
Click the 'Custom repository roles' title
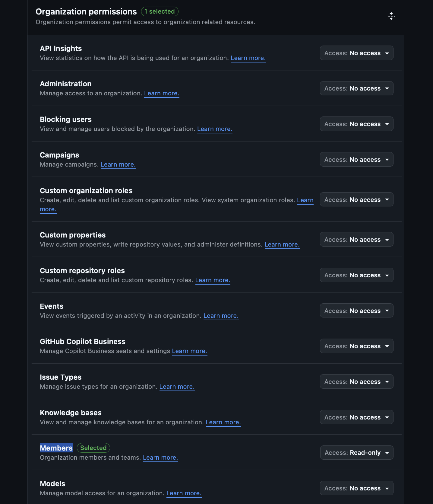pyautogui.click(x=82, y=271)
